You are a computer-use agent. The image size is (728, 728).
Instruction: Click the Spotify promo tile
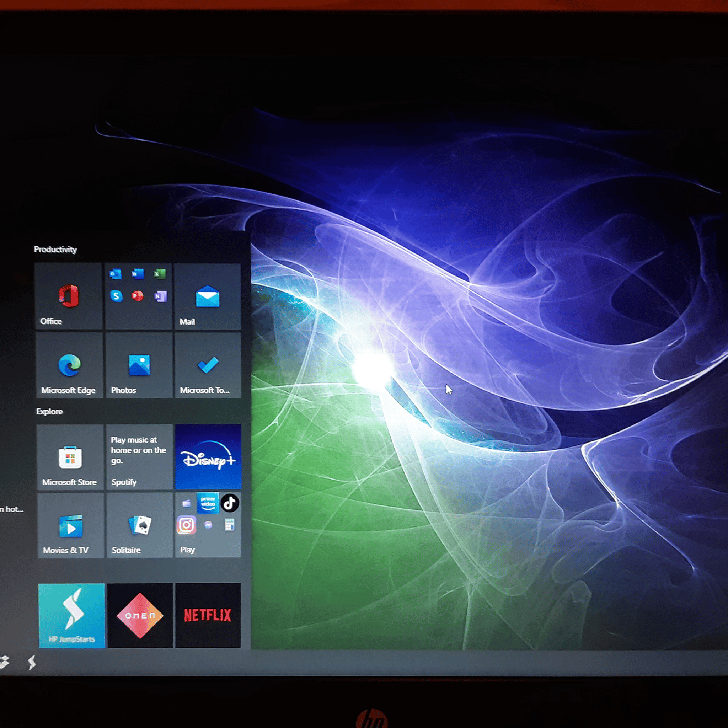tap(139, 457)
